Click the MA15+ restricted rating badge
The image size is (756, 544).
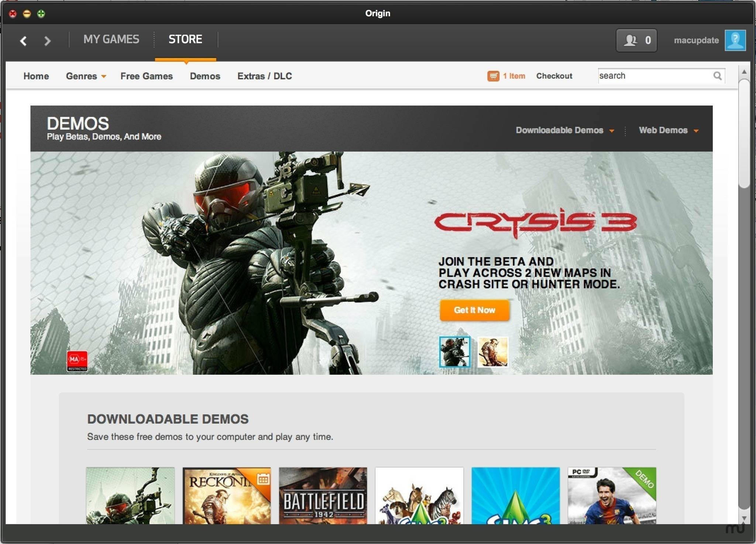(x=77, y=361)
